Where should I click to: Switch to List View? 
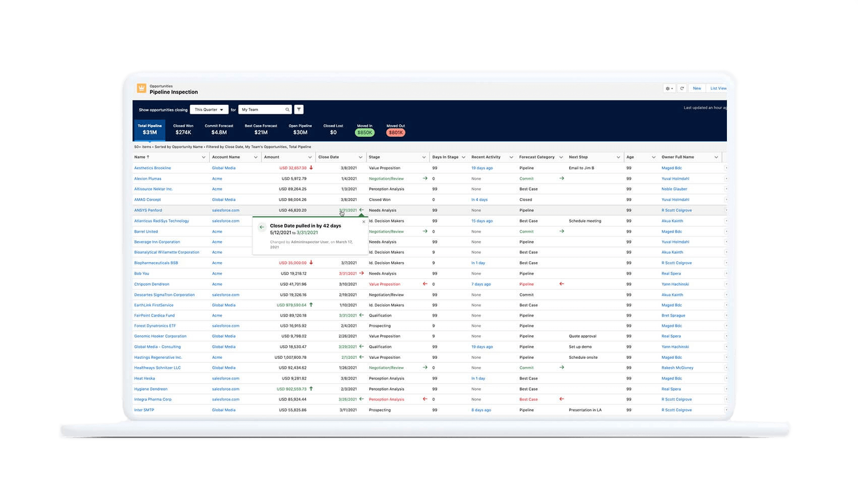(718, 88)
